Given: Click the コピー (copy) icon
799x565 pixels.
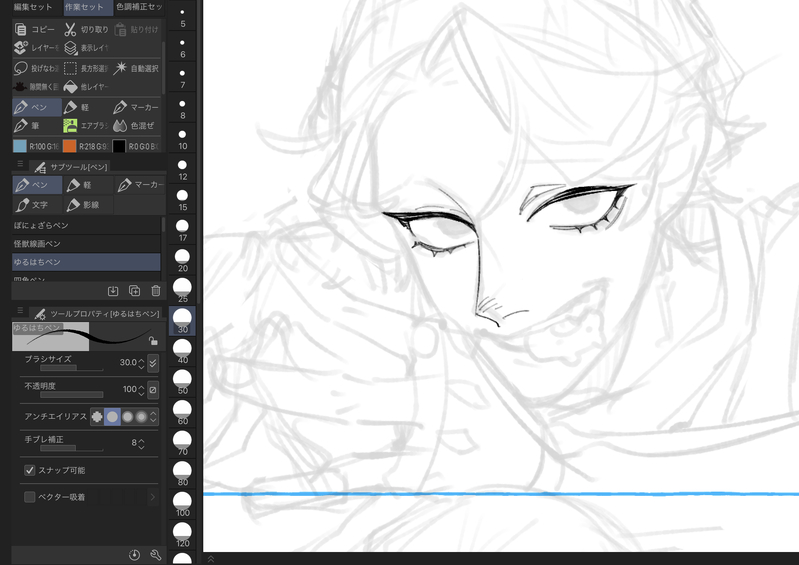Looking at the screenshot, I should click(20, 30).
